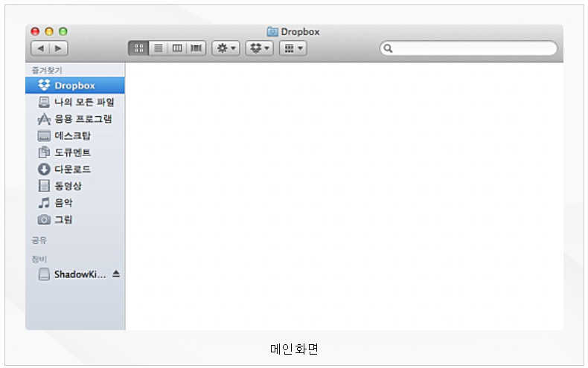The height and width of the screenshot is (368, 588).
Task: Switch to icon view
Action: (138, 48)
